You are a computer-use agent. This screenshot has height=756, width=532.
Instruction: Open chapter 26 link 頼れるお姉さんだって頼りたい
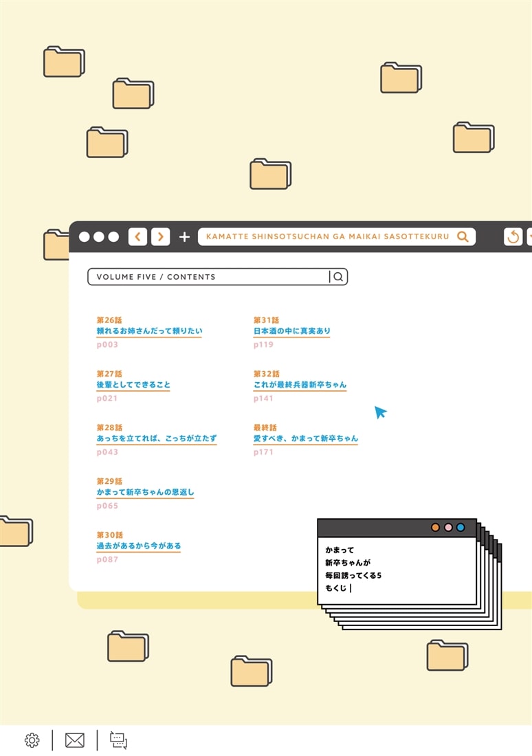tap(149, 331)
